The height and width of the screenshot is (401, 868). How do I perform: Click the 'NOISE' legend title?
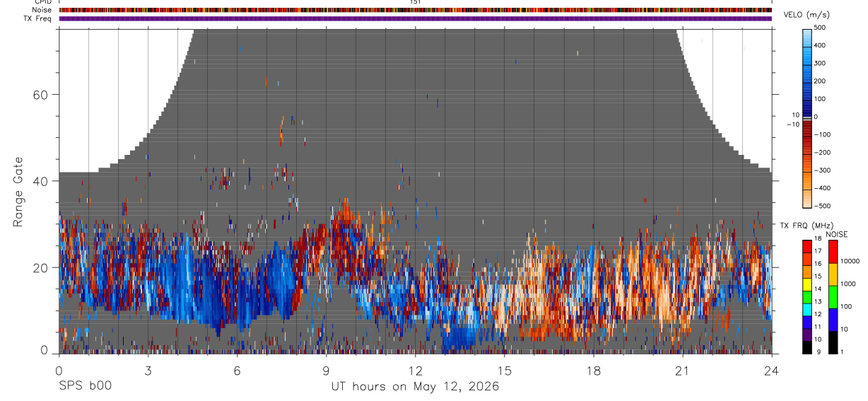[836, 234]
